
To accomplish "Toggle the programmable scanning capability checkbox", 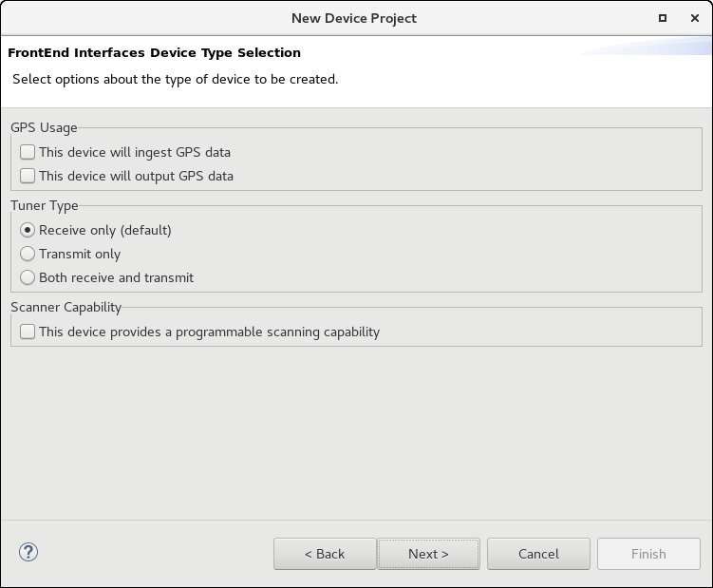I will [x=28, y=332].
